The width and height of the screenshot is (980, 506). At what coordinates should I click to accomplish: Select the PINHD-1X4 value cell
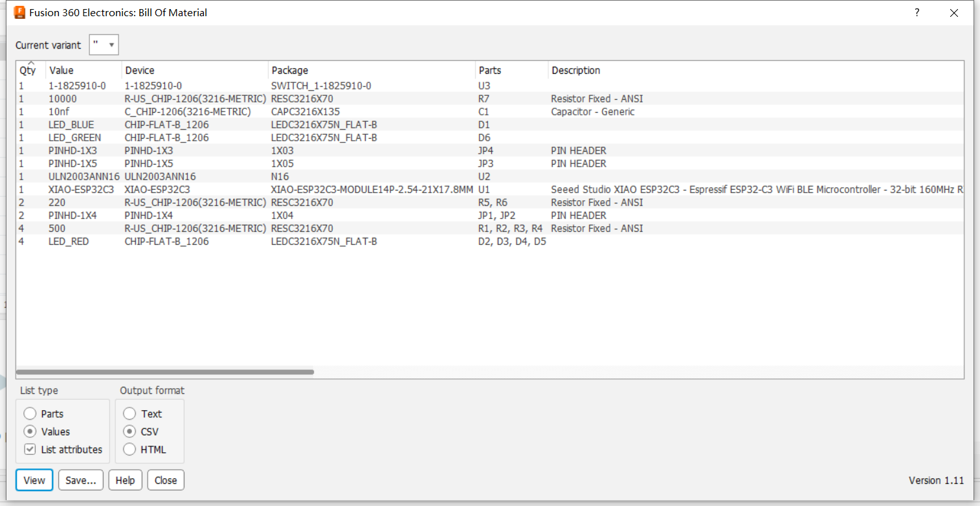click(x=72, y=215)
